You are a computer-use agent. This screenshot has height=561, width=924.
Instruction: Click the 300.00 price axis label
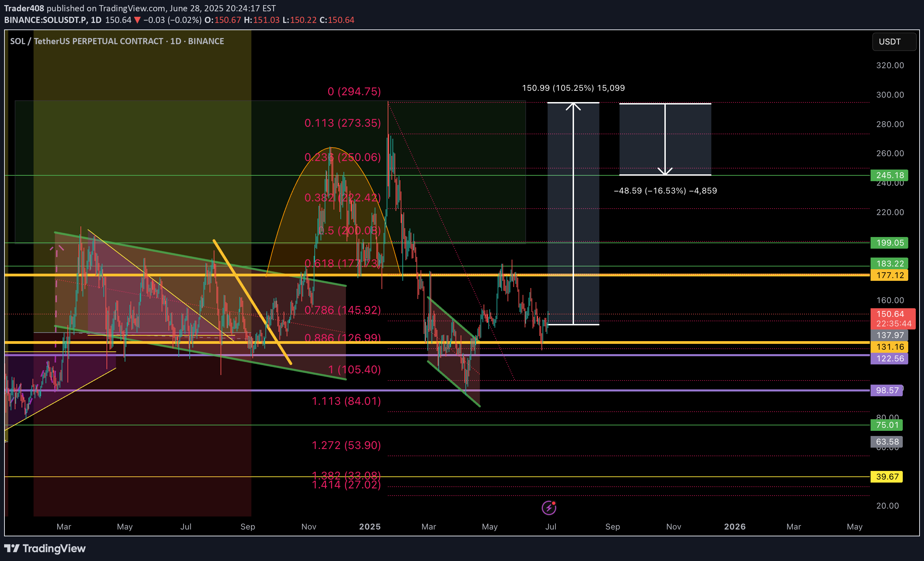(x=890, y=95)
